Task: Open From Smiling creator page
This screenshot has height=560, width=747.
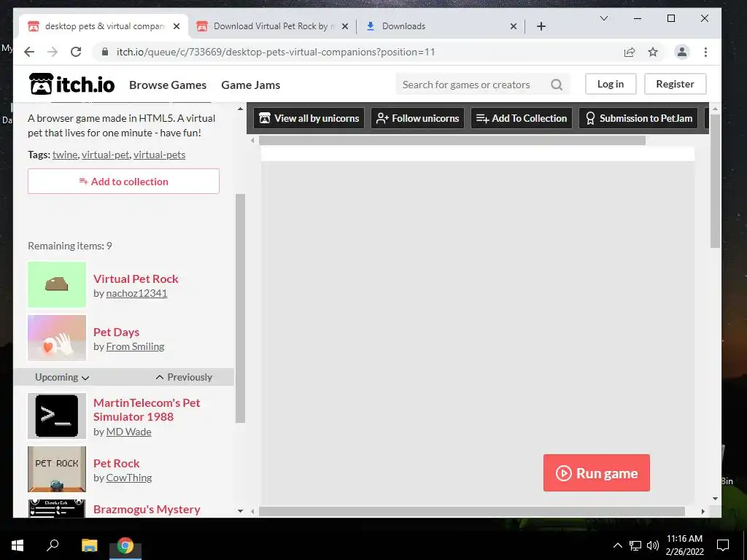Action: point(135,346)
